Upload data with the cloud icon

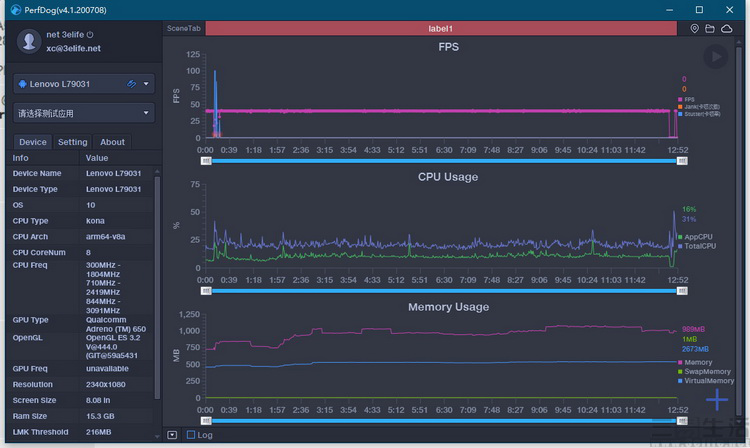pyautogui.click(x=727, y=29)
